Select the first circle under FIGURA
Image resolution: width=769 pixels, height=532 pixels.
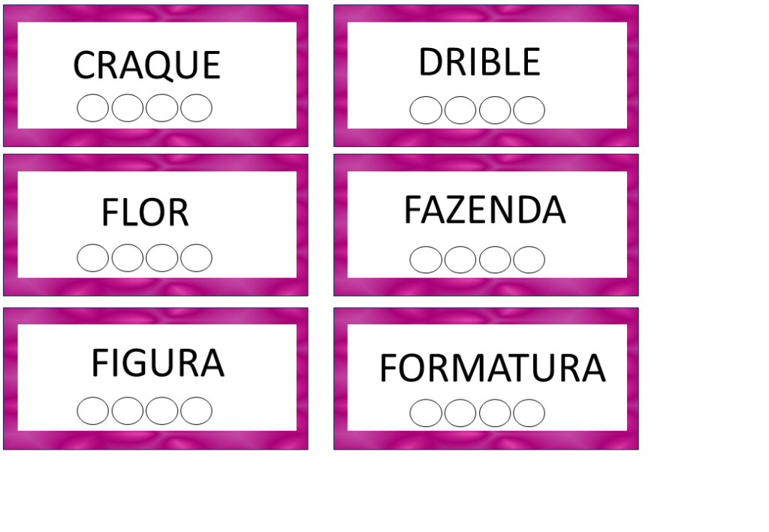point(93,410)
